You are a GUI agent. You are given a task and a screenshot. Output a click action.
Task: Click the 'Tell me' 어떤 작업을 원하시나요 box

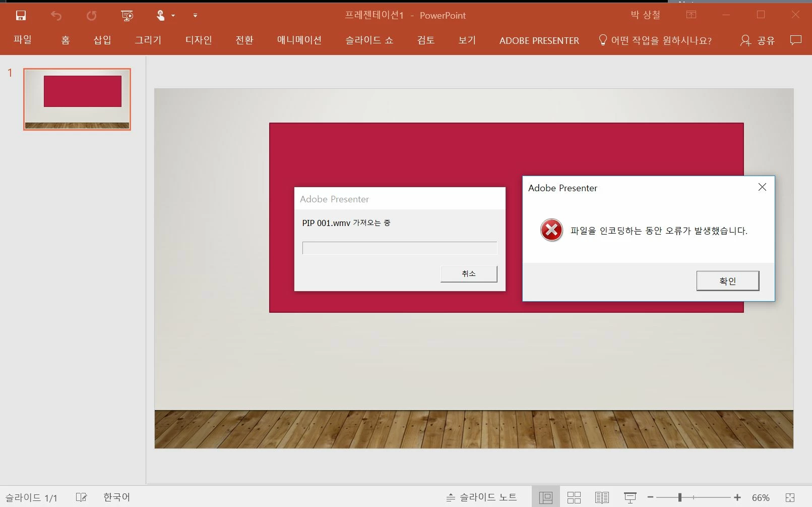(655, 40)
